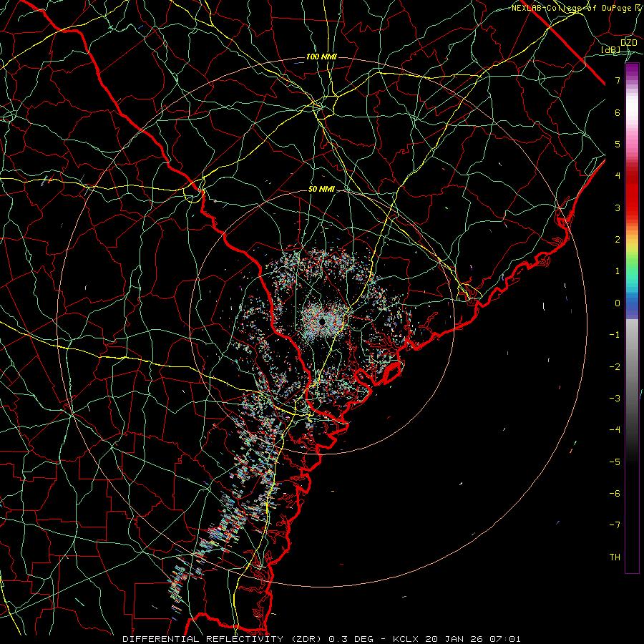The height and width of the screenshot is (644, 644).
Task: Click the 7 value on color scale
Action: coord(618,80)
